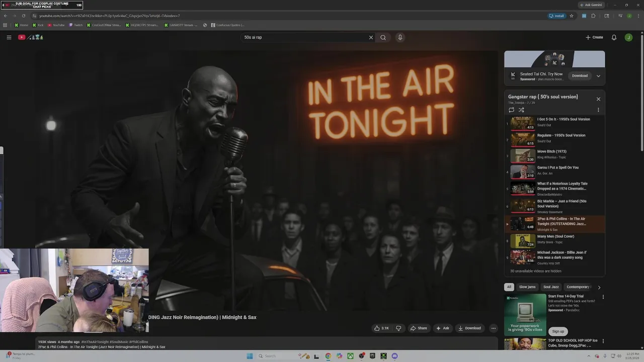Open the bookmarks apps grid icon
This screenshot has width=644, height=362.
point(6,25)
